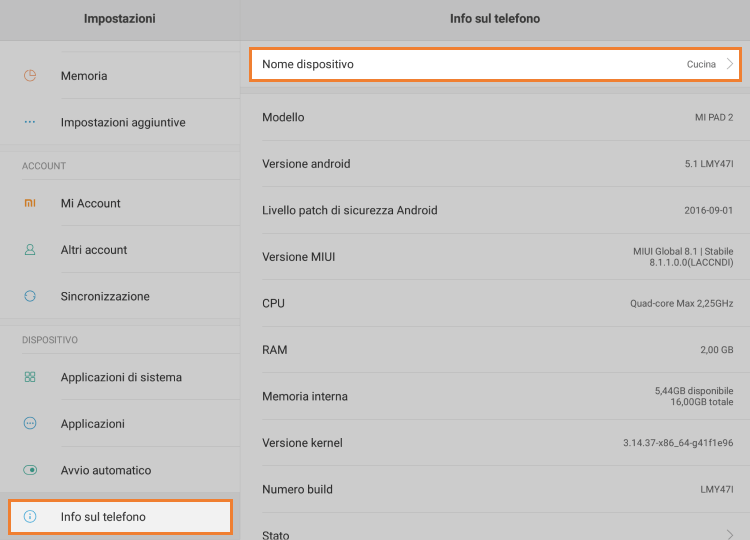Screen dimensions: 750x540
Task: Select Info sul telefono in sidebar
Action: [x=120, y=517]
